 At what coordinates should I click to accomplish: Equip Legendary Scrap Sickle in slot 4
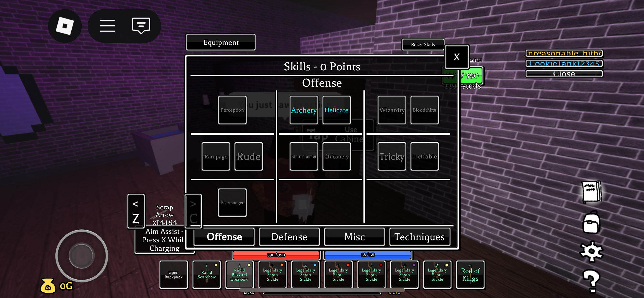pos(305,275)
